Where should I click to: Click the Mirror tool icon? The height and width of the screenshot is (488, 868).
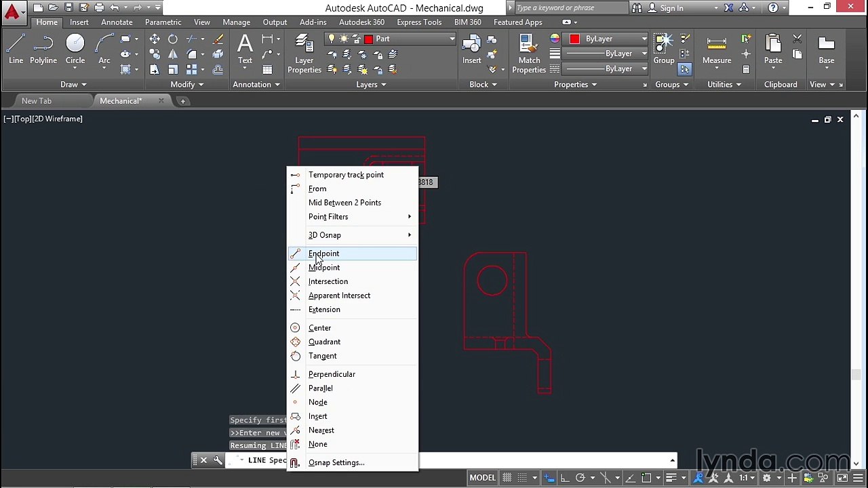(x=173, y=54)
